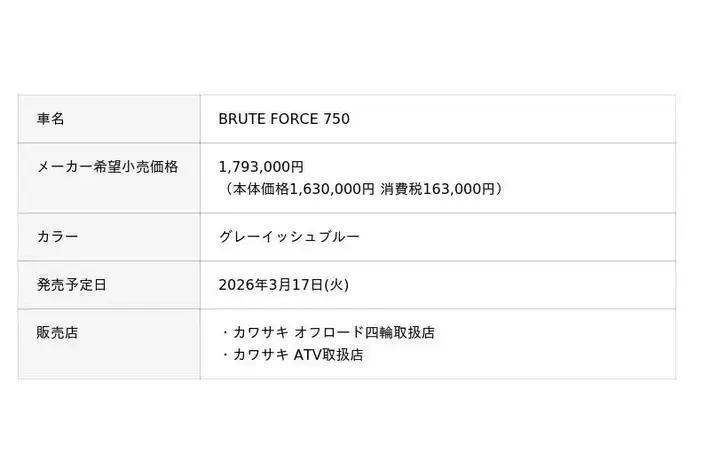The width and height of the screenshot is (710, 474).
Task: Click the 本体価格1,630,000円 base price text
Action: pyautogui.click(x=301, y=188)
